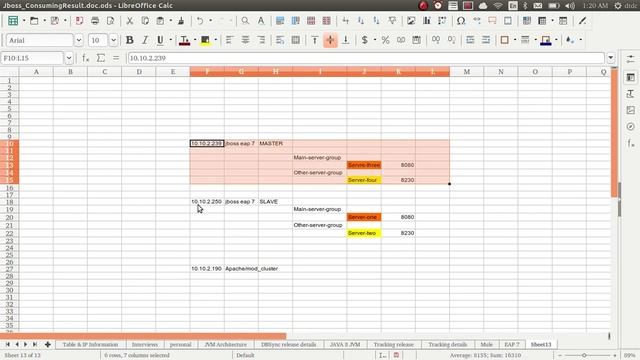Viewport: 640px width, 360px height.
Task: Toggle Italic formatting
Action: click(x=145, y=40)
